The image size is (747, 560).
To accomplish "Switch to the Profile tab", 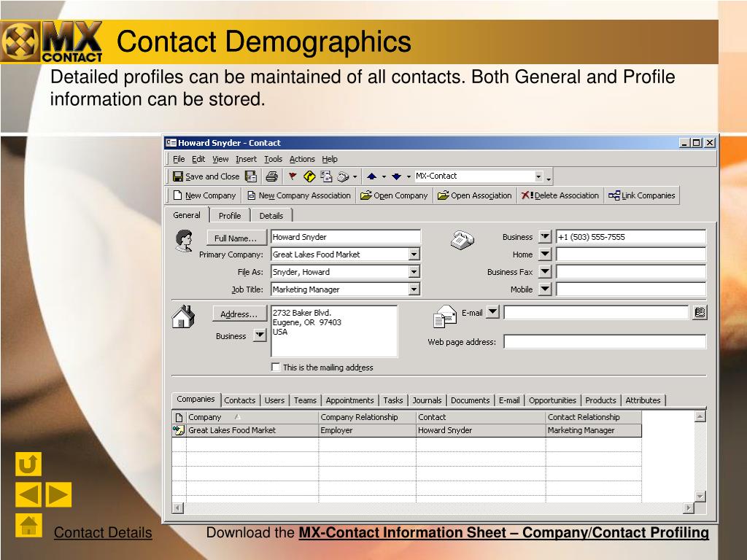I will (230, 216).
